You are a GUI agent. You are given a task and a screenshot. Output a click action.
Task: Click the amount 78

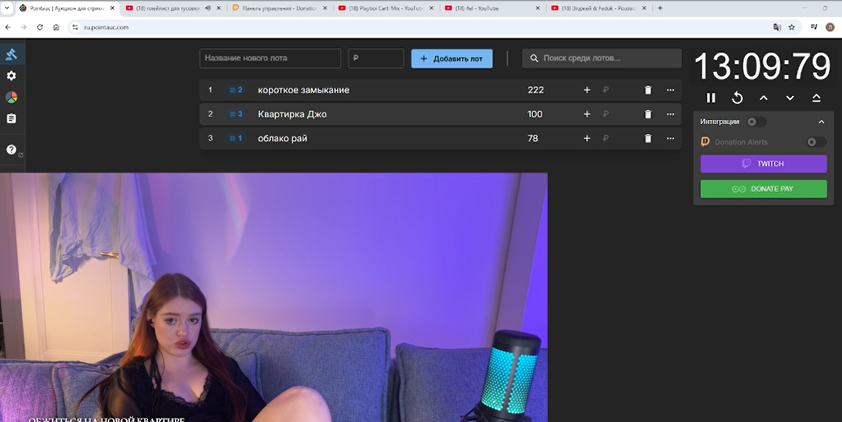pos(533,139)
